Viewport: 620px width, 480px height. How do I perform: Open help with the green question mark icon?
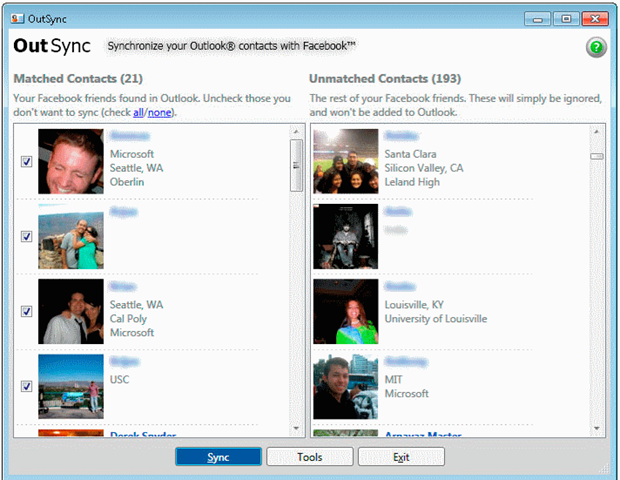596,49
